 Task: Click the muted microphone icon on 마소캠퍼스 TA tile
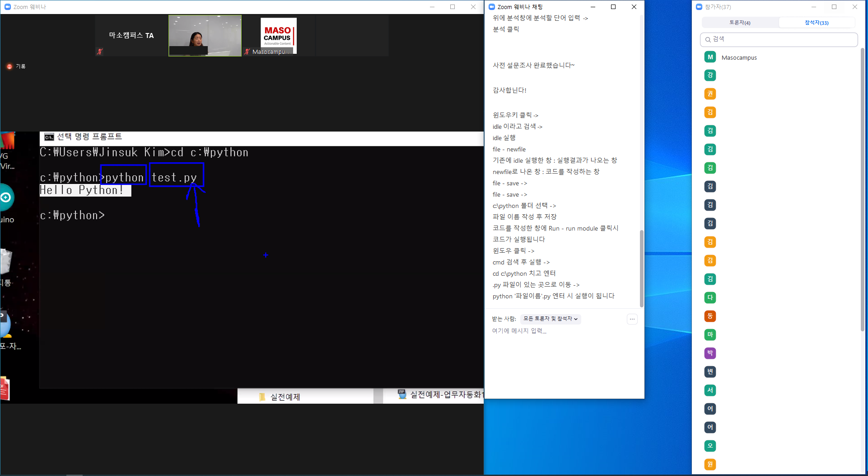click(100, 52)
